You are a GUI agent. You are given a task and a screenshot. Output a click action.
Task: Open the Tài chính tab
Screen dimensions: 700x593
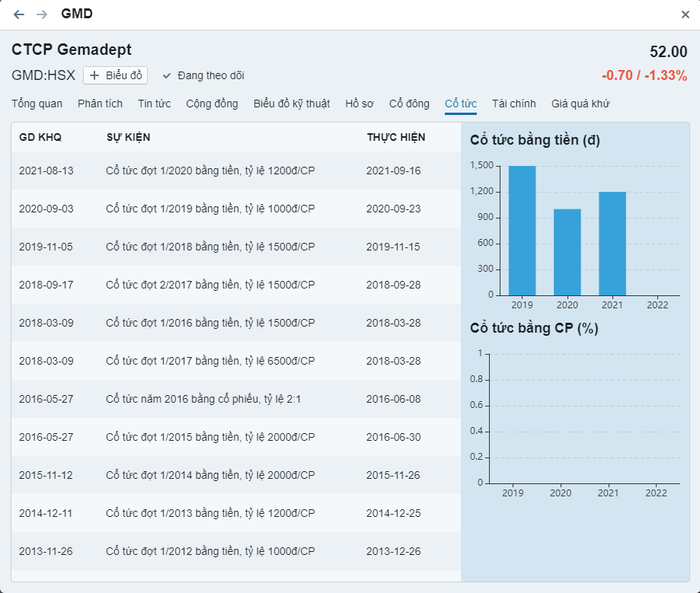(514, 104)
